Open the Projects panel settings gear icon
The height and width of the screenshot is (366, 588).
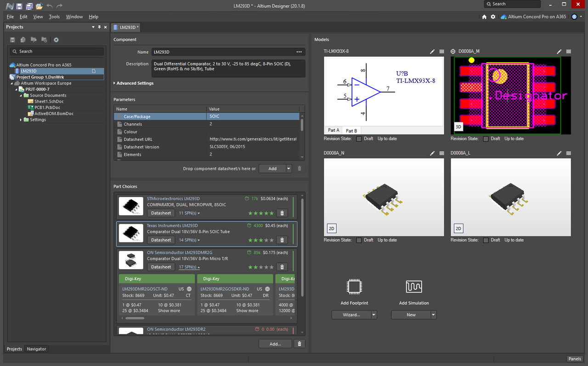(57, 39)
